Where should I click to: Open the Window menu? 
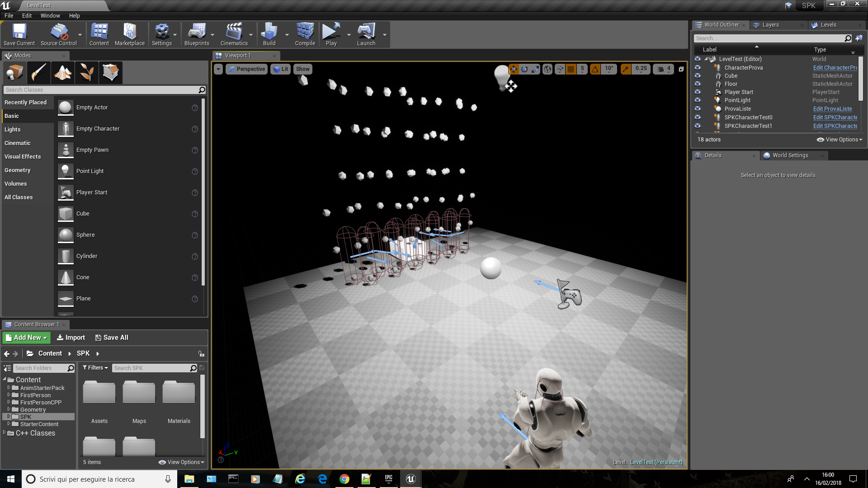pyautogui.click(x=50, y=15)
